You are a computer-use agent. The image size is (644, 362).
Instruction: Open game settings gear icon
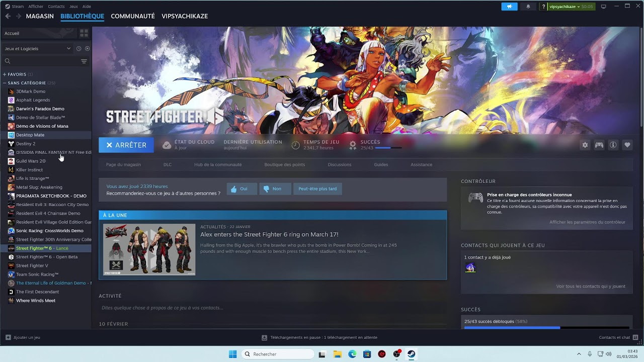coord(585,145)
